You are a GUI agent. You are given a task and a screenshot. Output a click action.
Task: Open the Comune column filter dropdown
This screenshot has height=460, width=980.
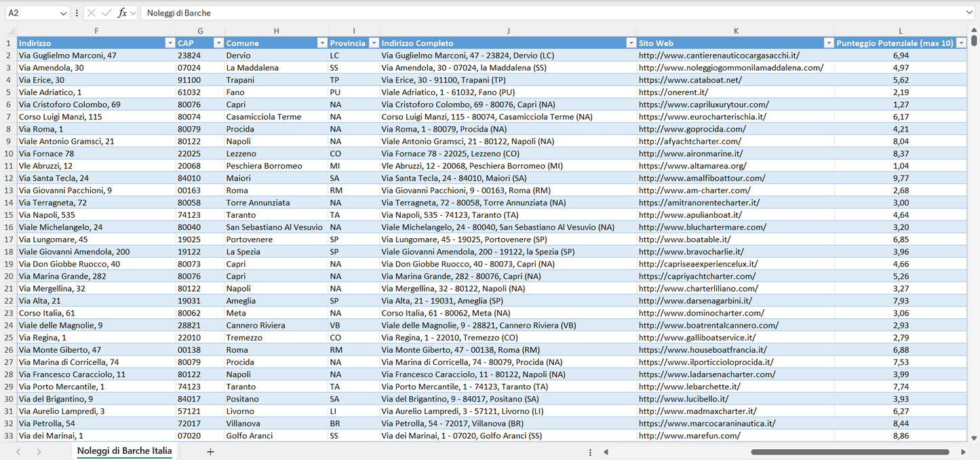pyautogui.click(x=322, y=43)
